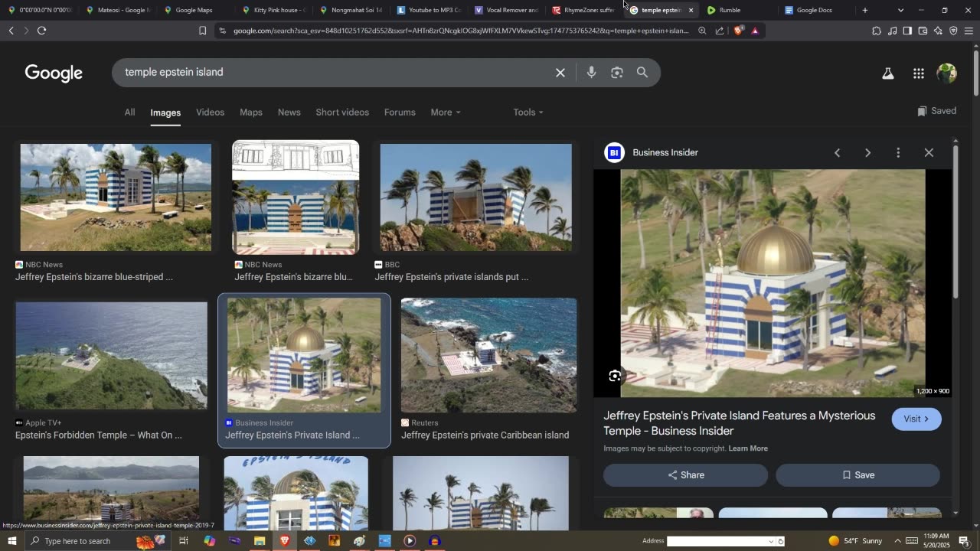
Task: Go back to the previous page
Action: point(11,31)
